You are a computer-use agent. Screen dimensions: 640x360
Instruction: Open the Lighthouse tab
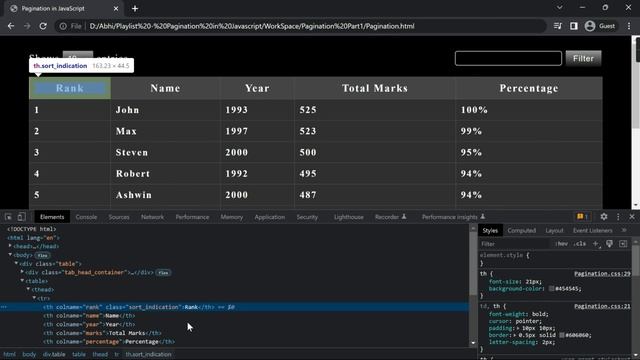348,217
